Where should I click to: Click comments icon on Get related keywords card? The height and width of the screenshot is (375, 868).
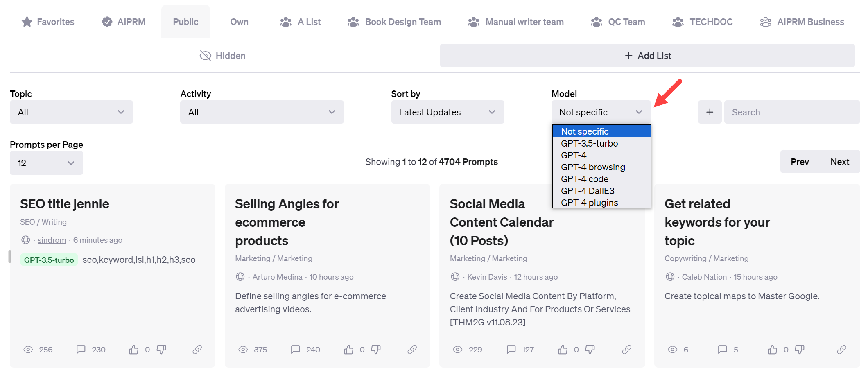722,349
